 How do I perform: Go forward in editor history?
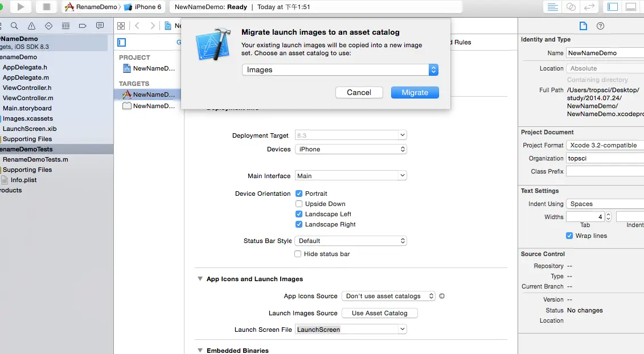(153, 26)
